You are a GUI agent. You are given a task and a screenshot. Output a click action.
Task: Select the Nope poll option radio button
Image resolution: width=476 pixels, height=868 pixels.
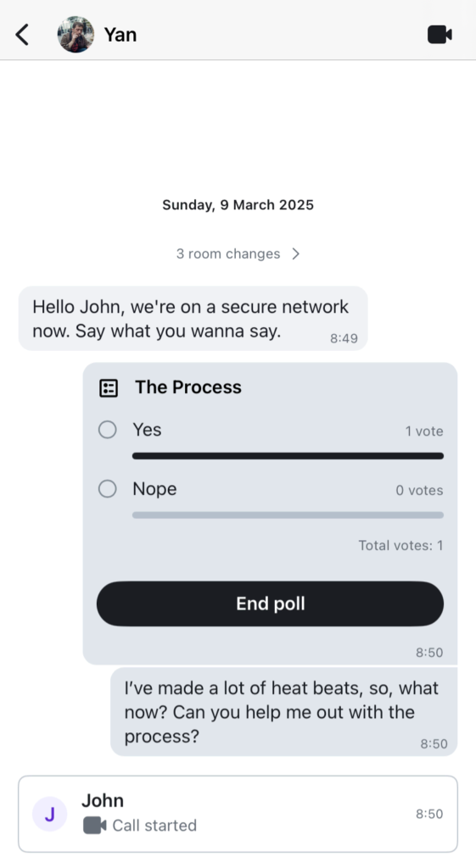(108, 489)
